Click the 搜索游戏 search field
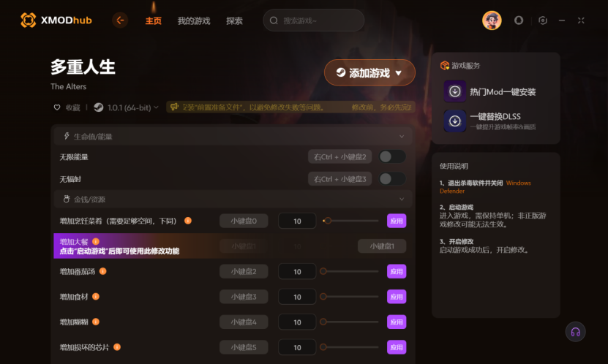 pyautogui.click(x=314, y=20)
